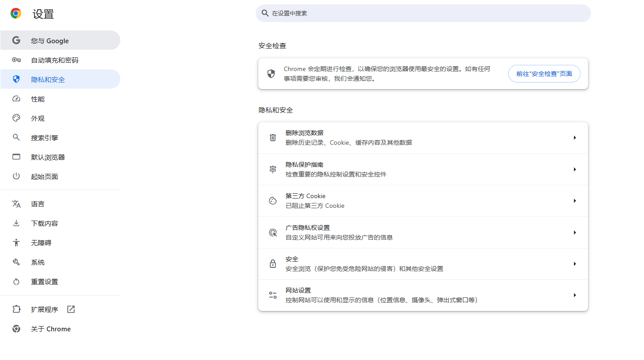
Task: Click the 前往"安全检查"页面 button
Action: tap(544, 74)
